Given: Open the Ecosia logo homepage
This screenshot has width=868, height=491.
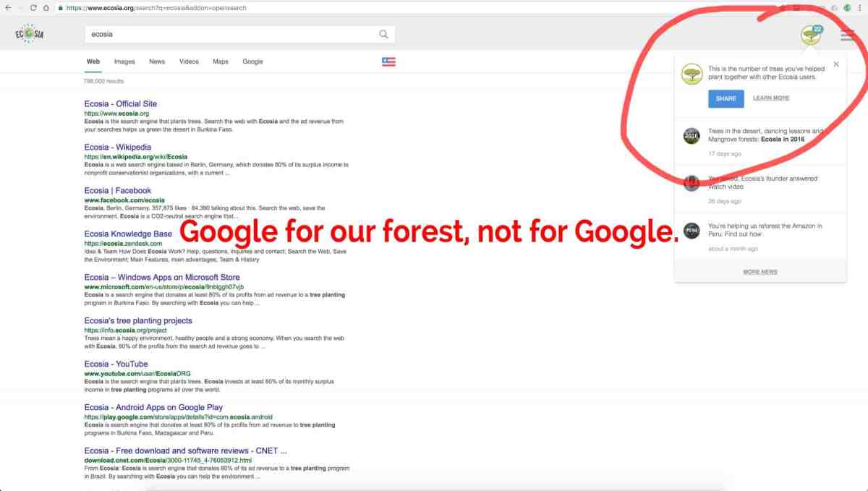Looking at the screenshot, I should [x=30, y=33].
